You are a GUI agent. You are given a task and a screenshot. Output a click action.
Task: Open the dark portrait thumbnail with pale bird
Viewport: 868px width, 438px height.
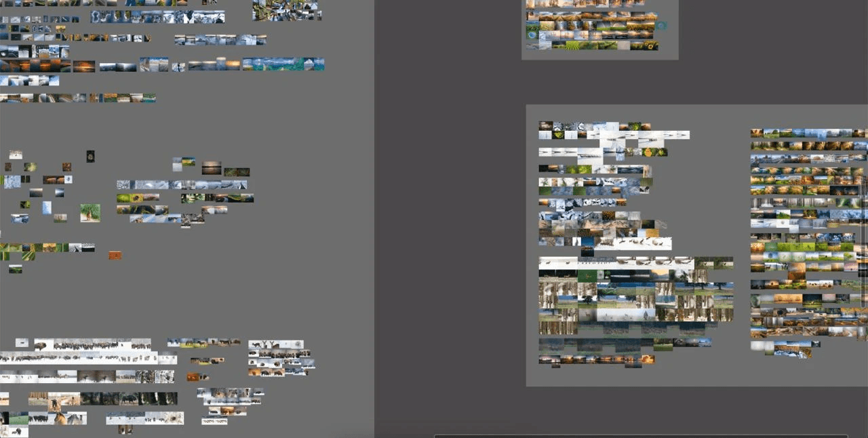click(91, 157)
